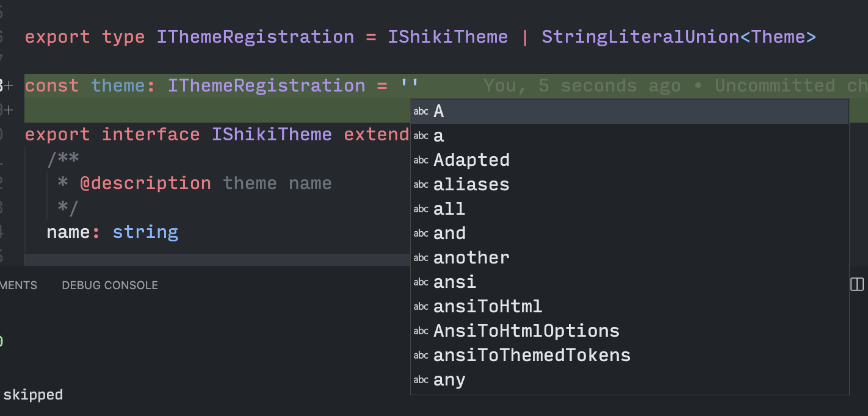Viewport: 868px width, 416px height.
Task: Click the abc icon beside "aliases"
Action: [x=421, y=184]
